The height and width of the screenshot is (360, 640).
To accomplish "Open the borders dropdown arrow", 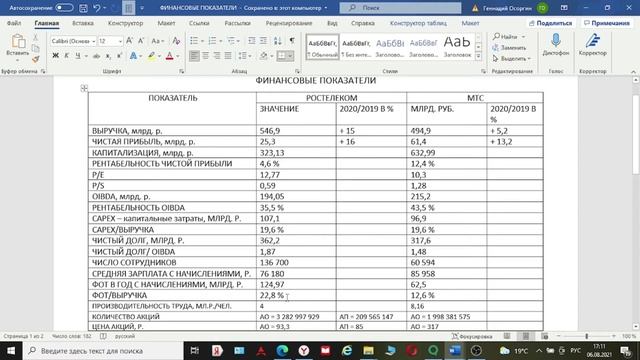I will tap(290, 56).
